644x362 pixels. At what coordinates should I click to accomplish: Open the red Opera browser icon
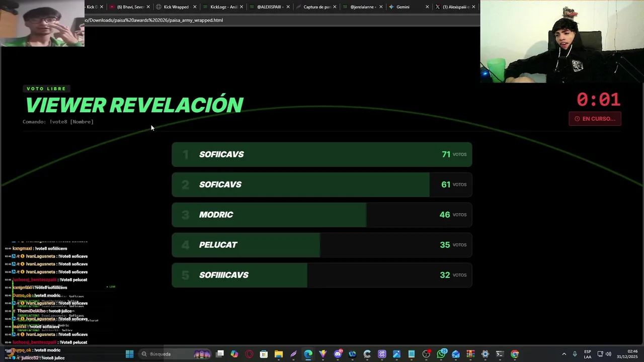click(249, 354)
